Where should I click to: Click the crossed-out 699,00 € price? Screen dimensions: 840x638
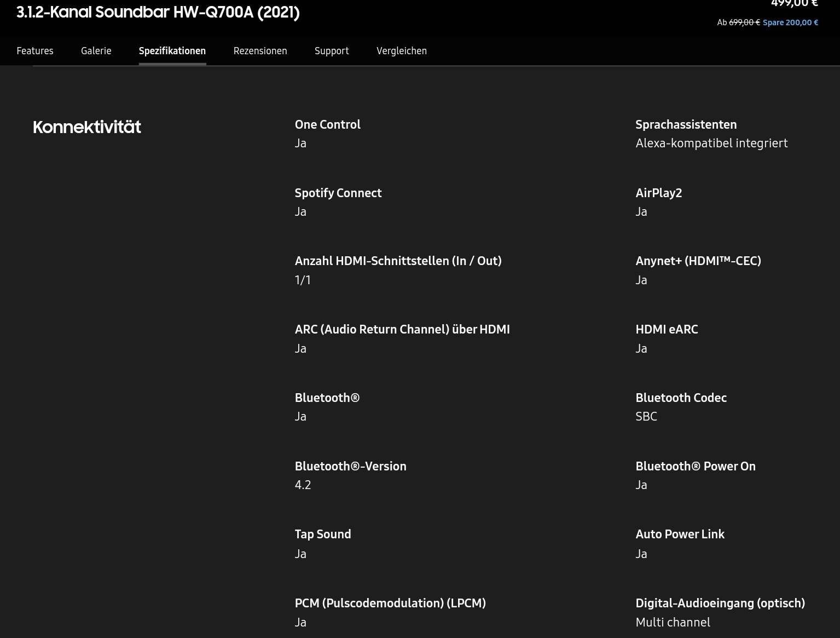tap(744, 22)
